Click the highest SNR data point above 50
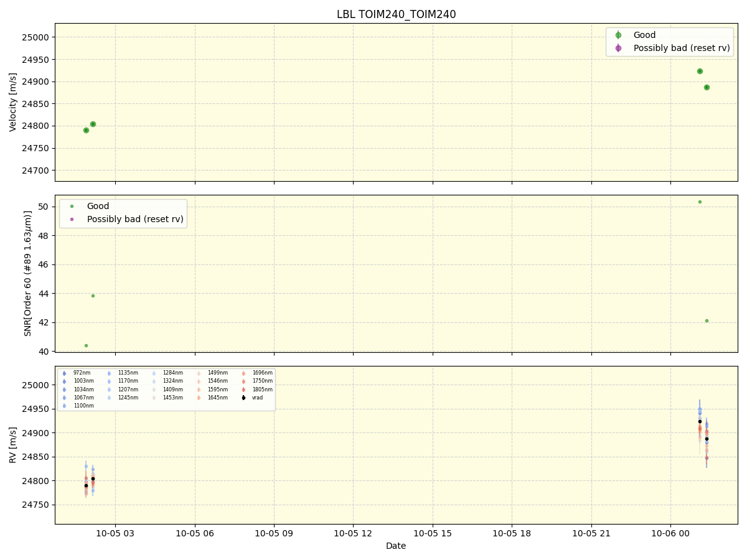 click(700, 202)
